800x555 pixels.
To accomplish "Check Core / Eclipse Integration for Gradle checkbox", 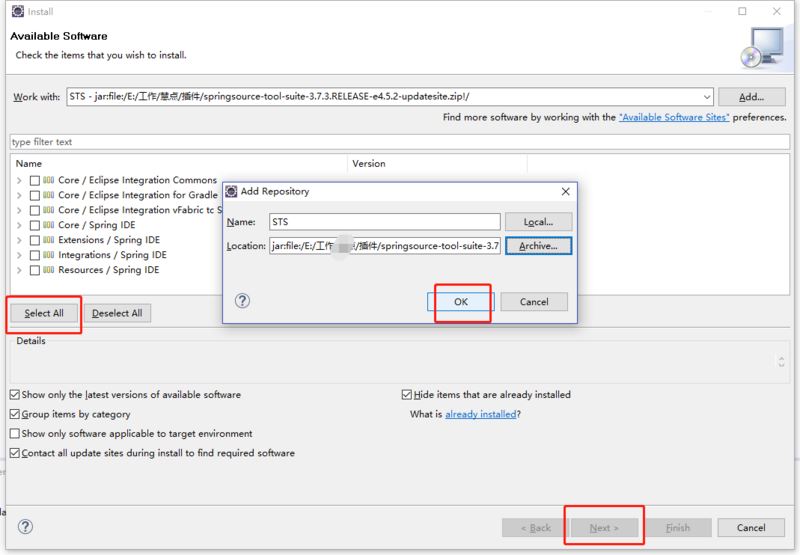I will click(x=35, y=195).
